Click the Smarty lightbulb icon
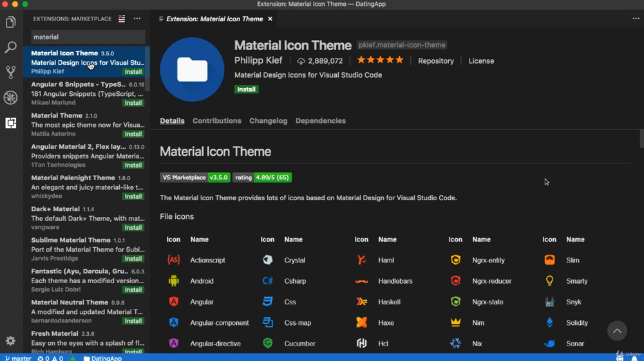 [549, 281]
